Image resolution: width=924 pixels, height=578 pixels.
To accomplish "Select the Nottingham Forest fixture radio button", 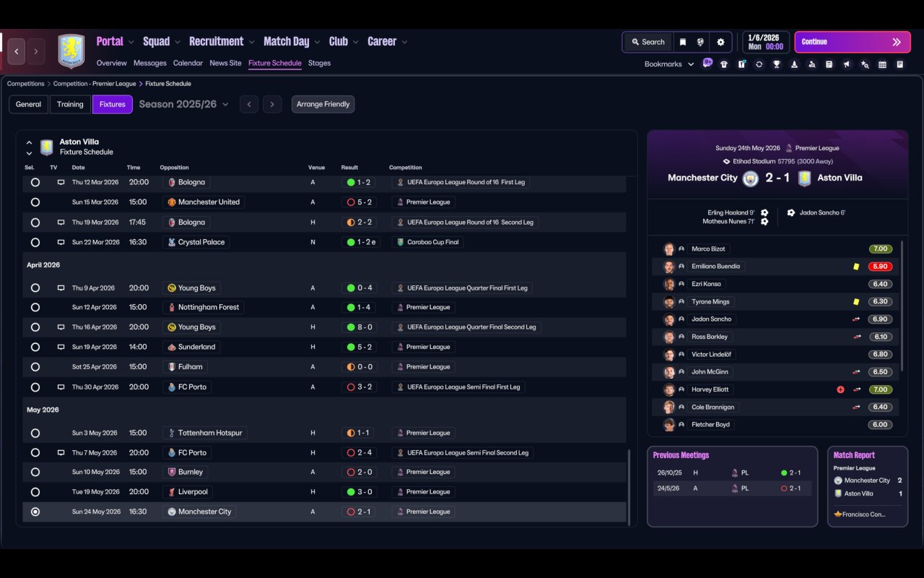I will click(x=35, y=308).
